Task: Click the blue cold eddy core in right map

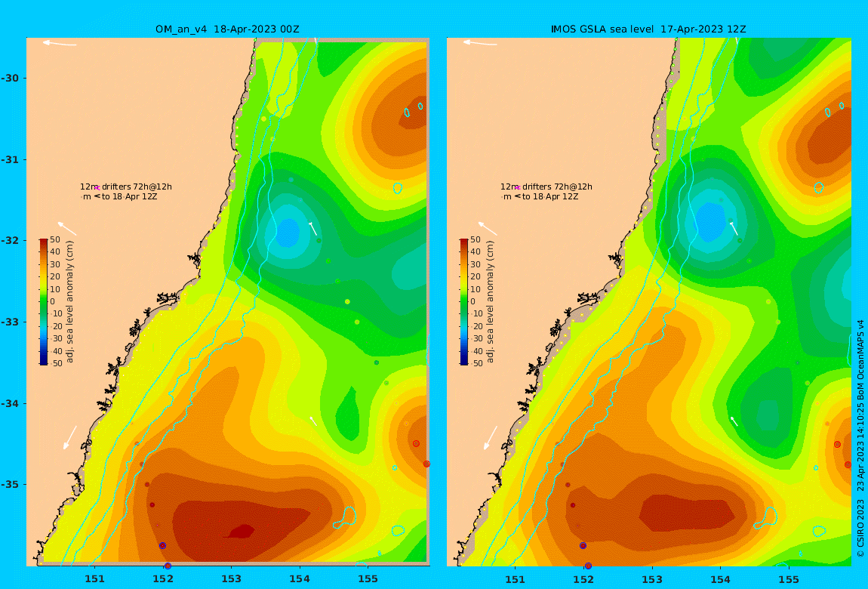Action: pyautogui.click(x=710, y=220)
